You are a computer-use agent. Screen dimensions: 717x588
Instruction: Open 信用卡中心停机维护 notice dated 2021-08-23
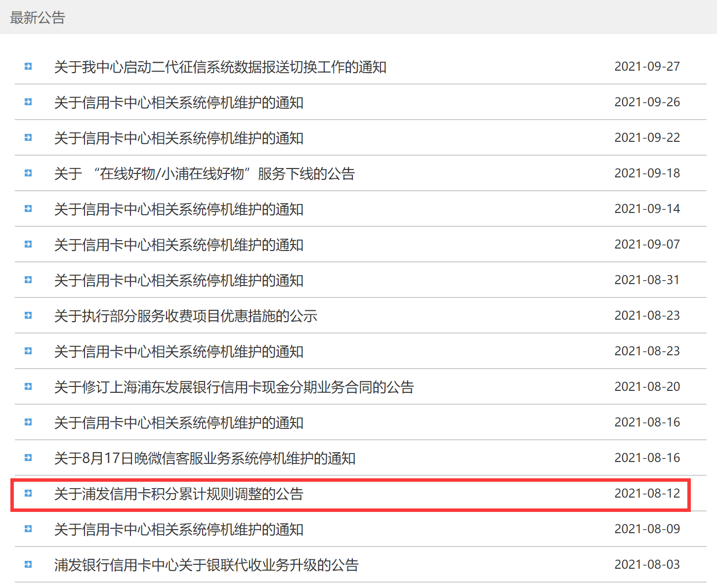click(179, 351)
